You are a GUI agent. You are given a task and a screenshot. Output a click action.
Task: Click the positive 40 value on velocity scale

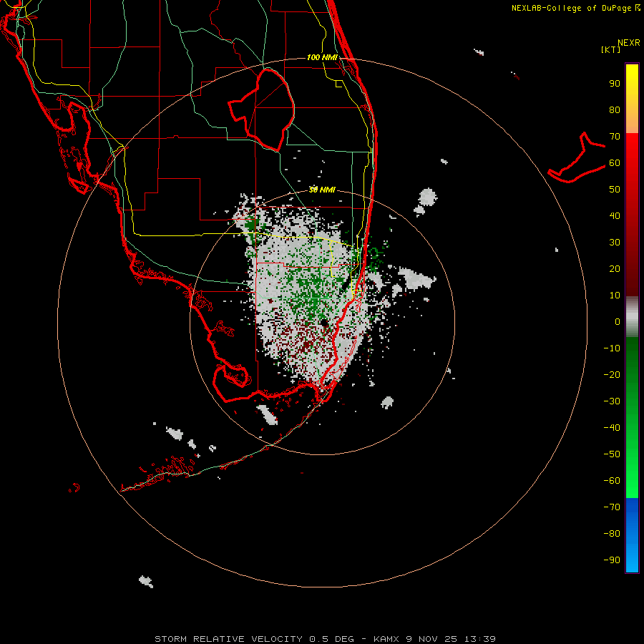pos(615,216)
